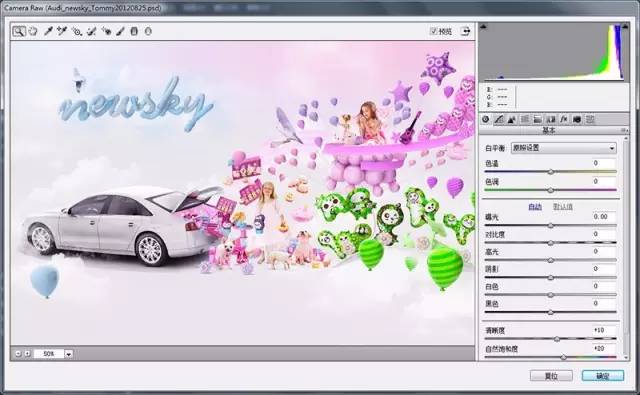Click the 色温 temperature slider handle
Viewport: 640px width, 395px height.
pos(551,172)
